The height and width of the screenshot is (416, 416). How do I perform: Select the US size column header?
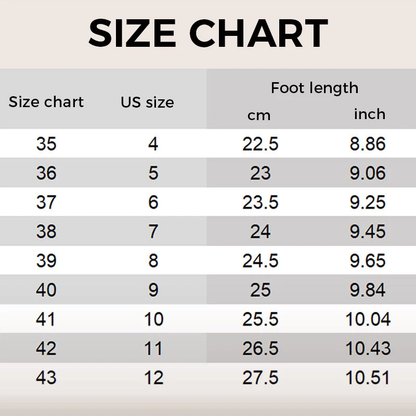click(147, 102)
